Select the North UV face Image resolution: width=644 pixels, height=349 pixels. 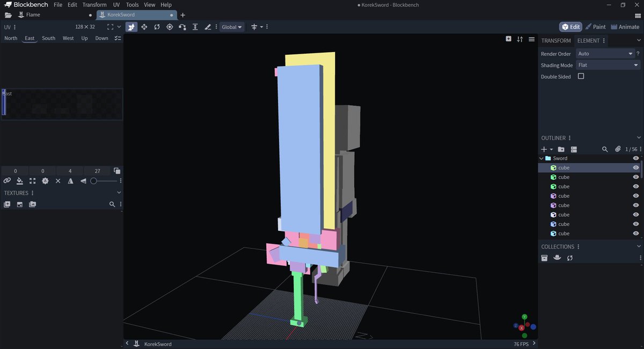tap(11, 38)
